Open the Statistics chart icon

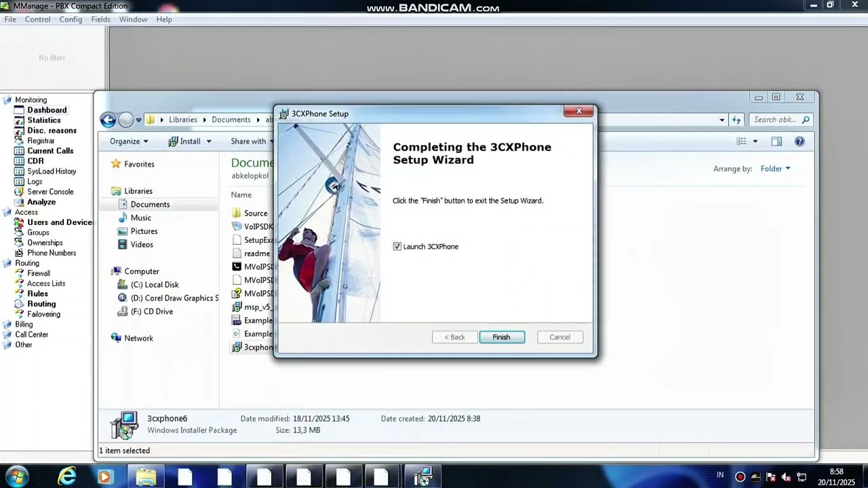point(19,120)
